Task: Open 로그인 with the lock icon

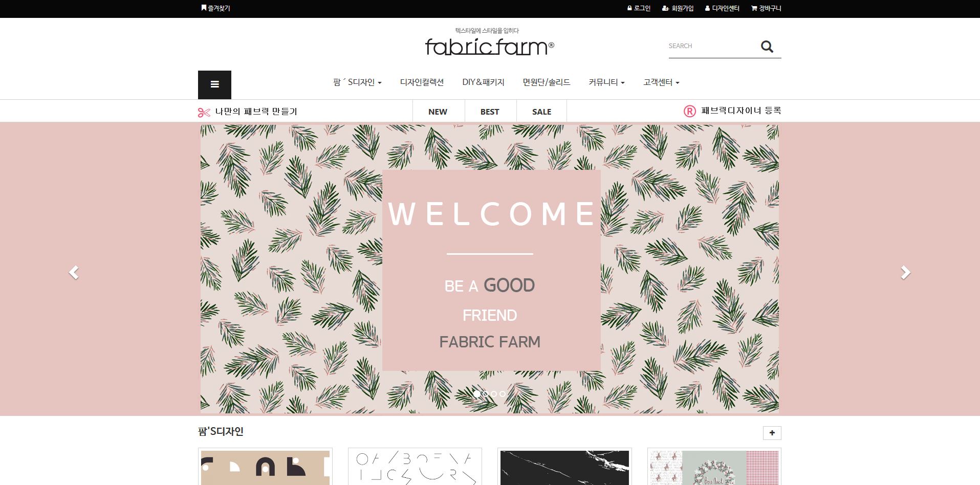Action: click(639, 8)
